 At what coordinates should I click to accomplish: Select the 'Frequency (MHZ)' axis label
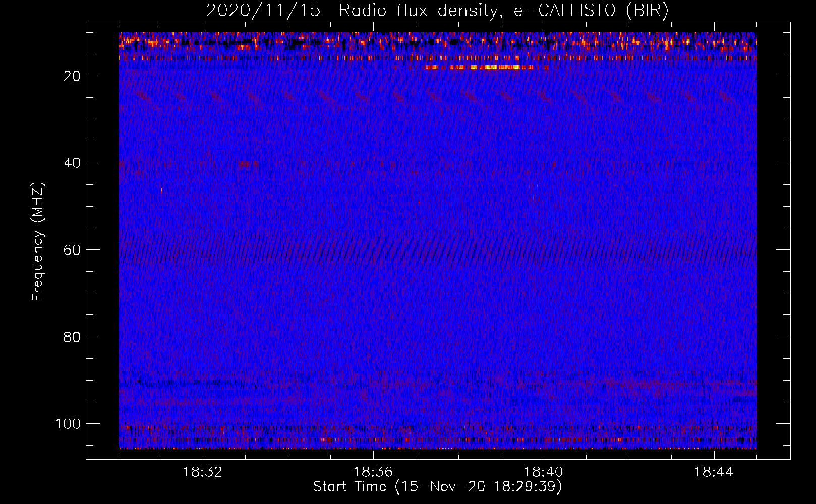(38, 242)
